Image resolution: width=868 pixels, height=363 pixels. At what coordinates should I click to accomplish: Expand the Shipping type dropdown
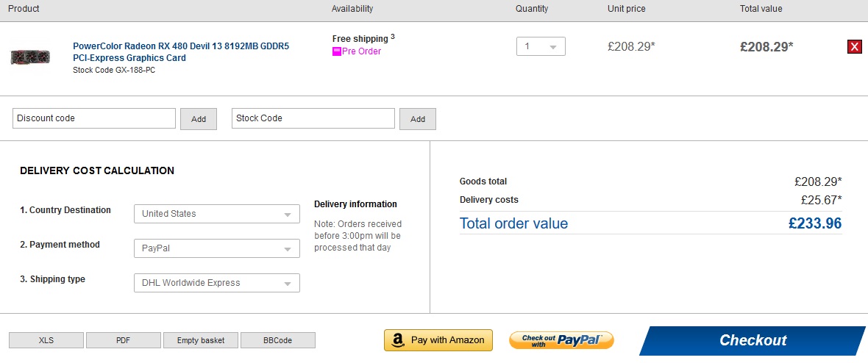coord(217,283)
